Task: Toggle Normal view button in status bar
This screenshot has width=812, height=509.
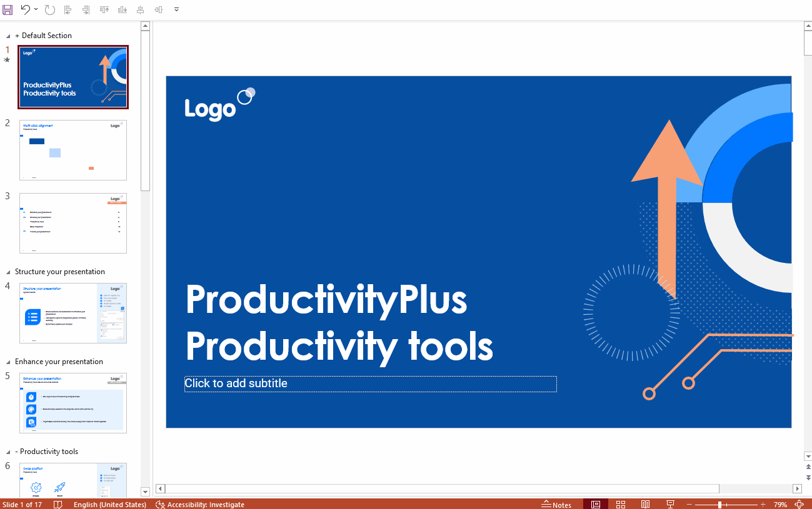Action: coord(596,504)
